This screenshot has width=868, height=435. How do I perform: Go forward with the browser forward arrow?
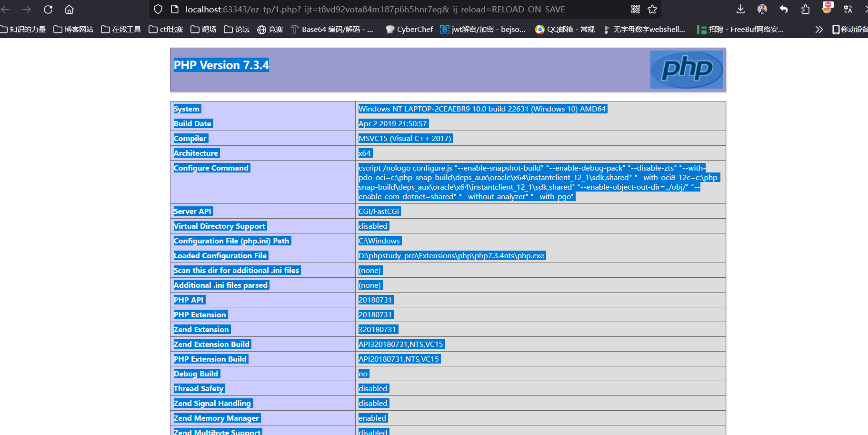27,10
